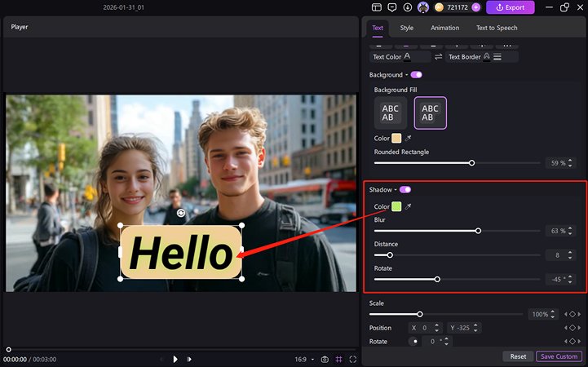Increase Rounded Rectangle percentage stepper up
Viewport: 588px width, 367px height.
tap(570, 161)
